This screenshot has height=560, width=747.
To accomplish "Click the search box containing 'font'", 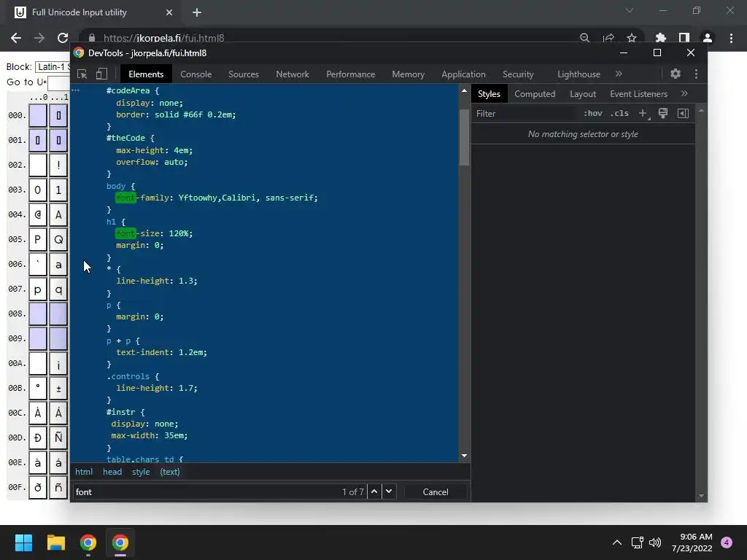I will pyautogui.click(x=207, y=492).
